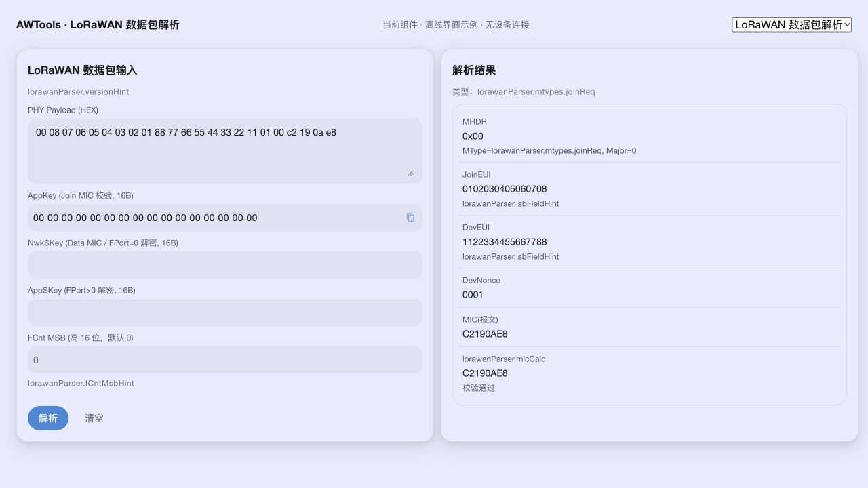Focus the PHY Payload (HEX) text area
This screenshot has height=488, width=868.
(225, 151)
